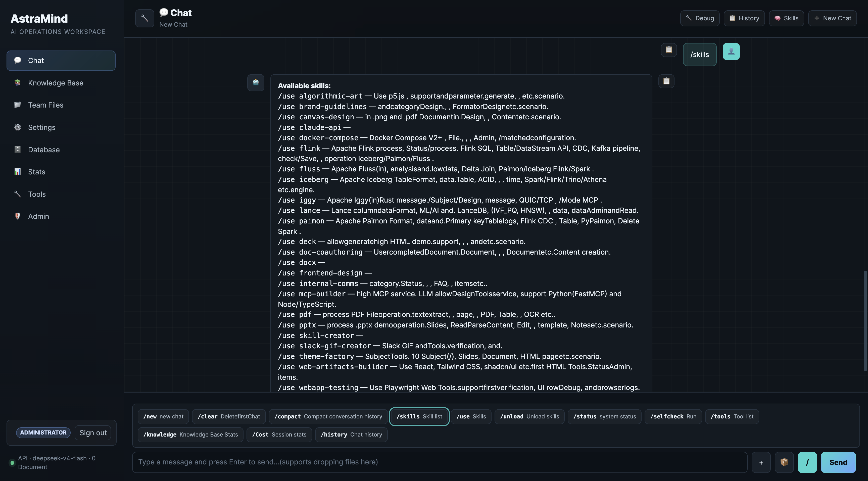
Task: Click the Tools wrench sidebar icon
Action: pyautogui.click(x=18, y=194)
